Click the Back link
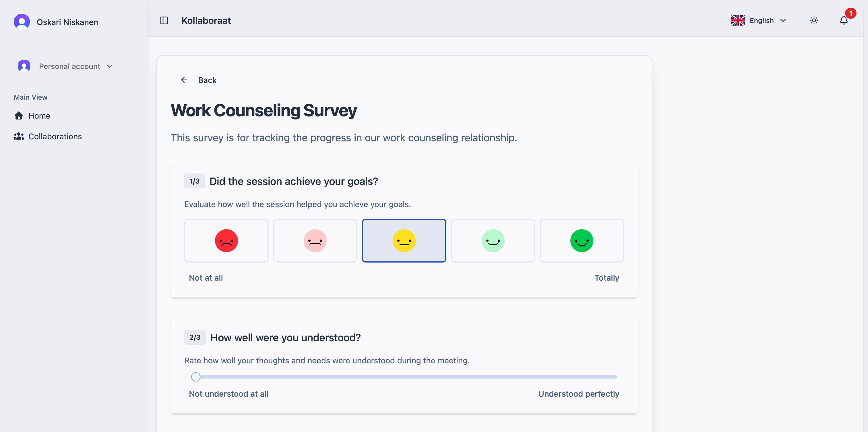The width and height of the screenshot is (868, 432). [x=207, y=80]
